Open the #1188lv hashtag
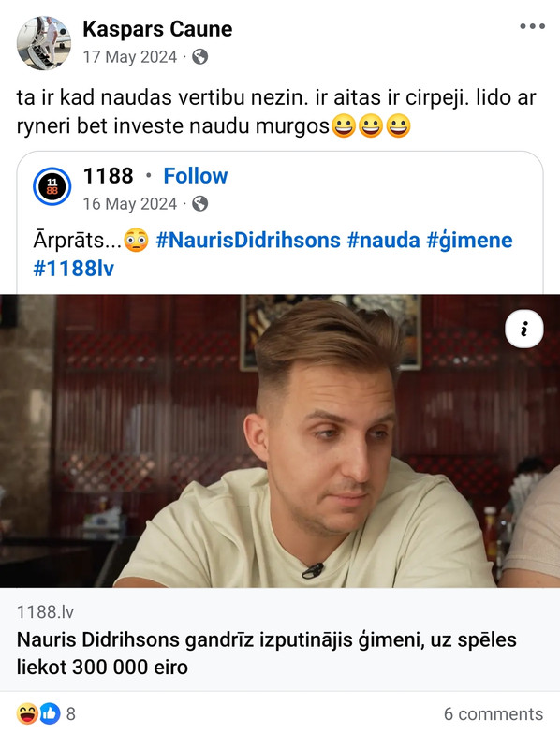Viewport: 560px width, 749px height. point(74,269)
